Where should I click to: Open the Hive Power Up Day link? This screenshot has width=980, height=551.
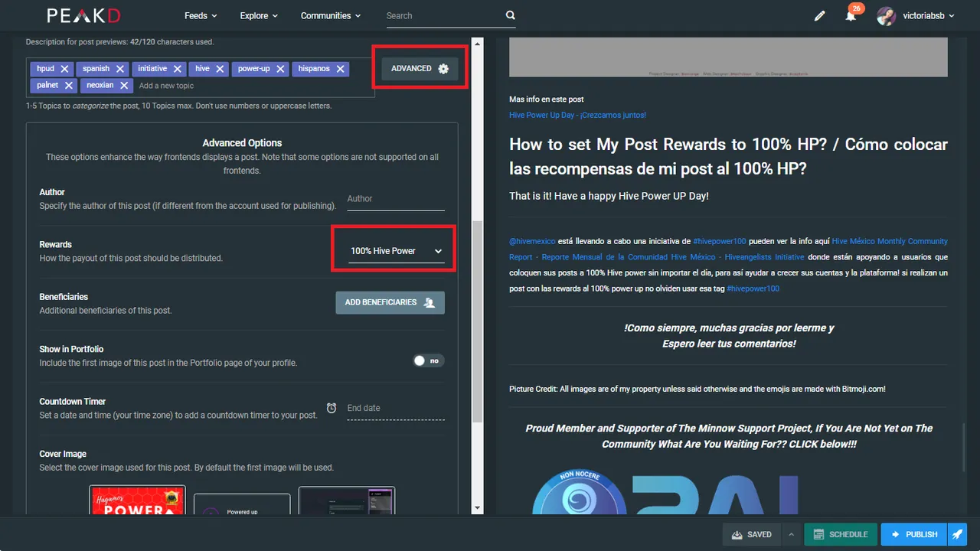pos(577,115)
